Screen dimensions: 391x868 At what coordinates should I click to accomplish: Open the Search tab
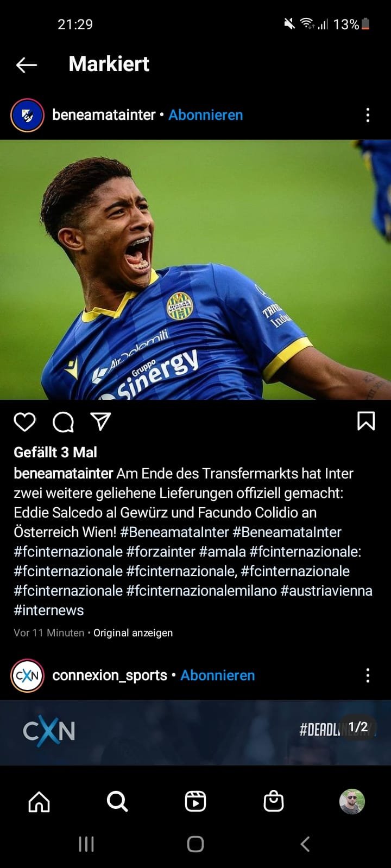tap(117, 801)
